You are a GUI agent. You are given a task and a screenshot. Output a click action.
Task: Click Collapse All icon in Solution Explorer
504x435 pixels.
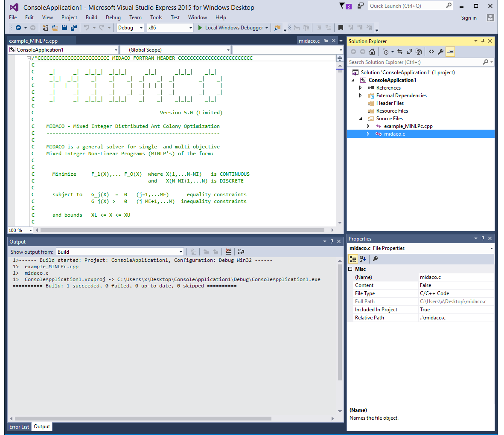(x=409, y=52)
